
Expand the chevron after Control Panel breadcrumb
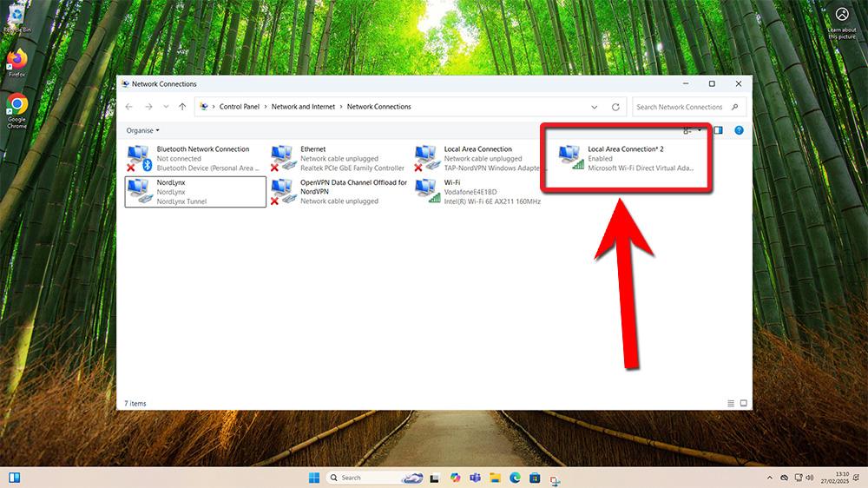click(265, 107)
